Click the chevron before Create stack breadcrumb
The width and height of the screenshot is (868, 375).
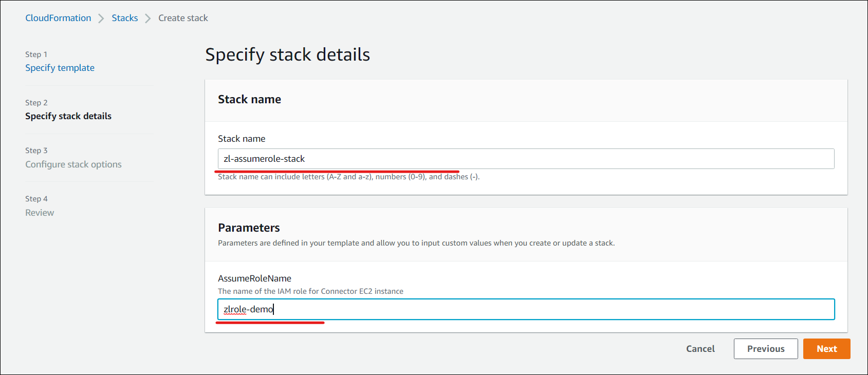coord(148,18)
